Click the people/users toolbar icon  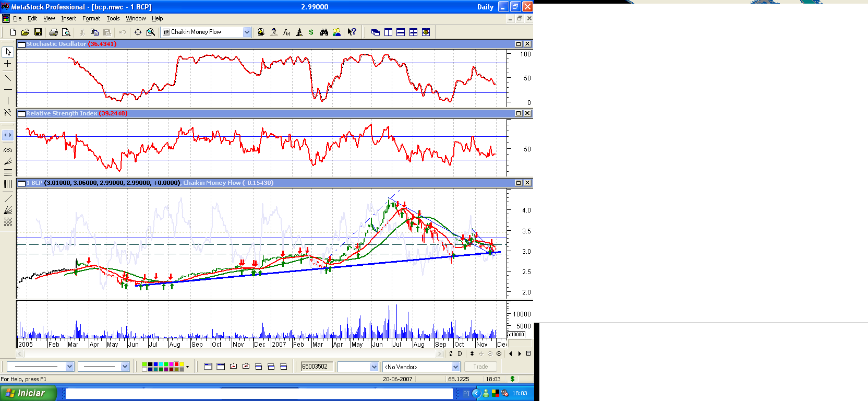coord(336,32)
